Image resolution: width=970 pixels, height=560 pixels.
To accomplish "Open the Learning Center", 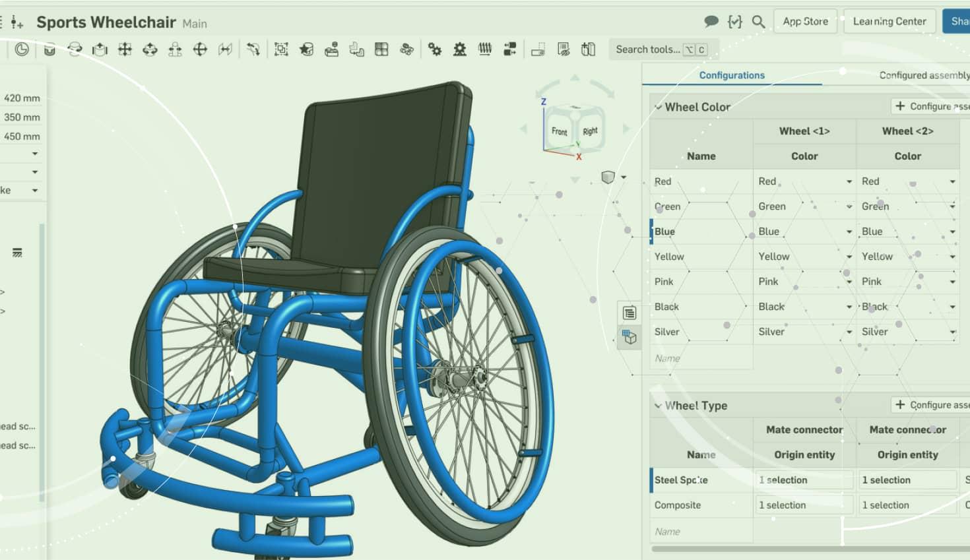I will tap(889, 21).
